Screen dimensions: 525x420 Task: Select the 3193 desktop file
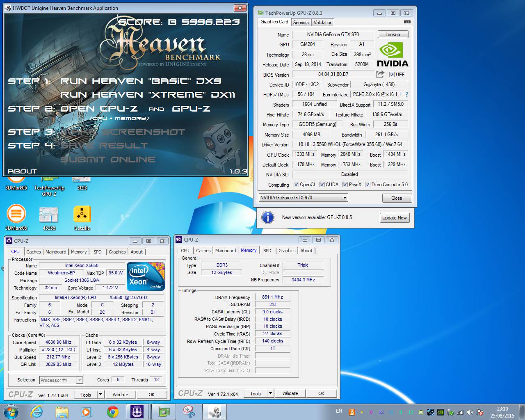point(82,184)
